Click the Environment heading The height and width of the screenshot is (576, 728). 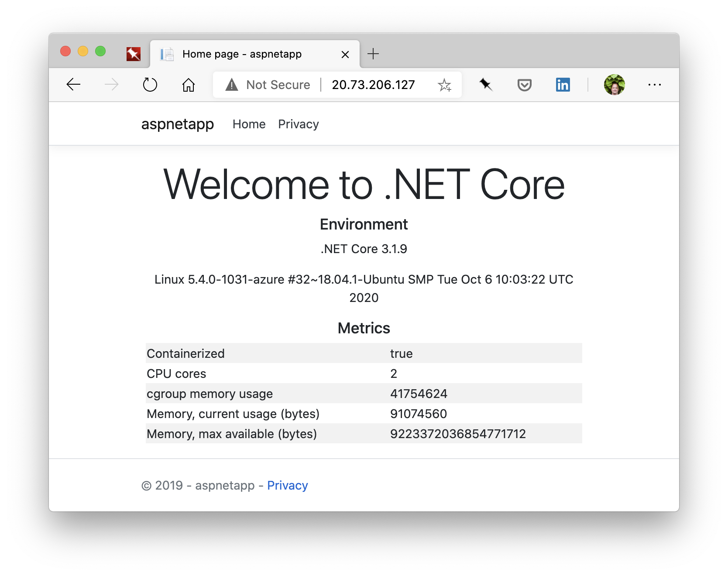click(x=364, y=224)
